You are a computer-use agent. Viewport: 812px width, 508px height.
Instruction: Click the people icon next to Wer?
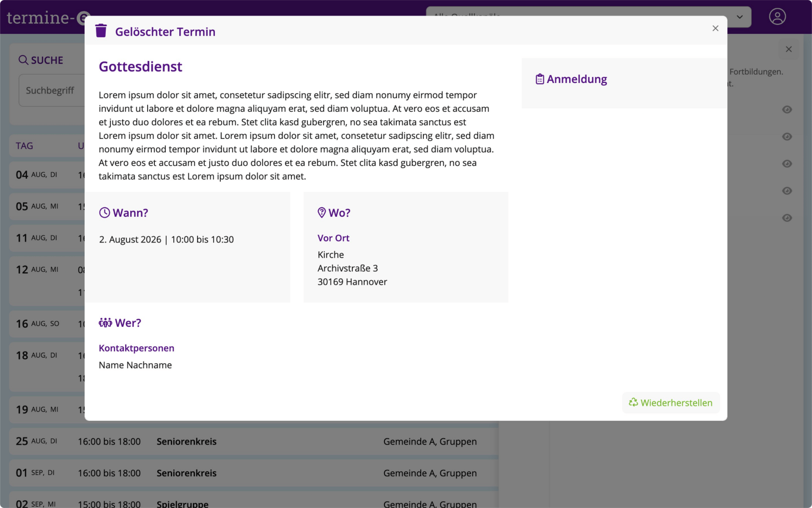(105, 323)
